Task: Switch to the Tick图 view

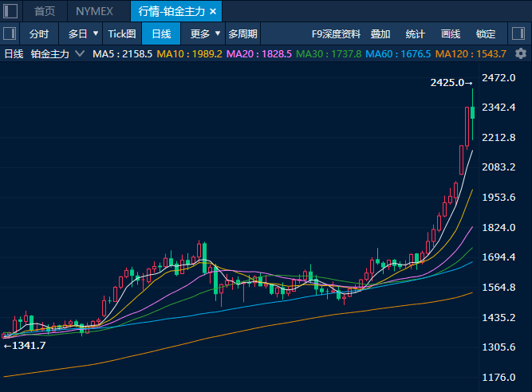Action: 122,34
